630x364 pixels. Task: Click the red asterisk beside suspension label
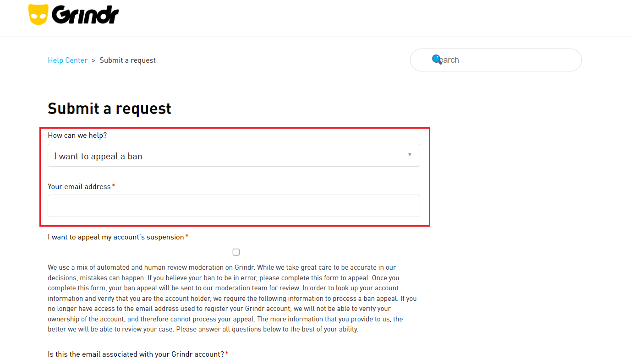pos(187,236)
